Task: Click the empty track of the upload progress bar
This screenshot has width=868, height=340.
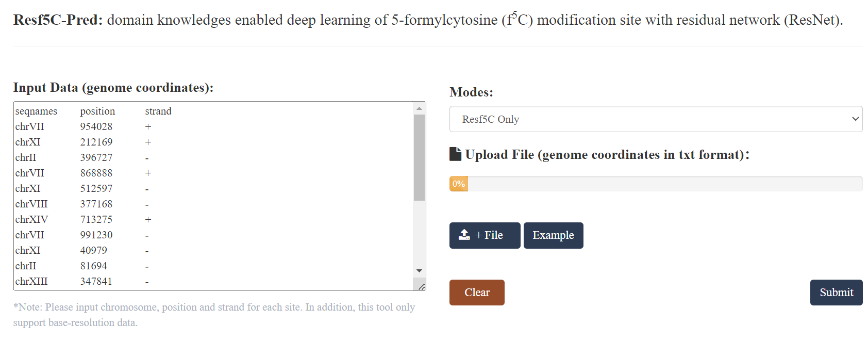Action: point(665,184)
